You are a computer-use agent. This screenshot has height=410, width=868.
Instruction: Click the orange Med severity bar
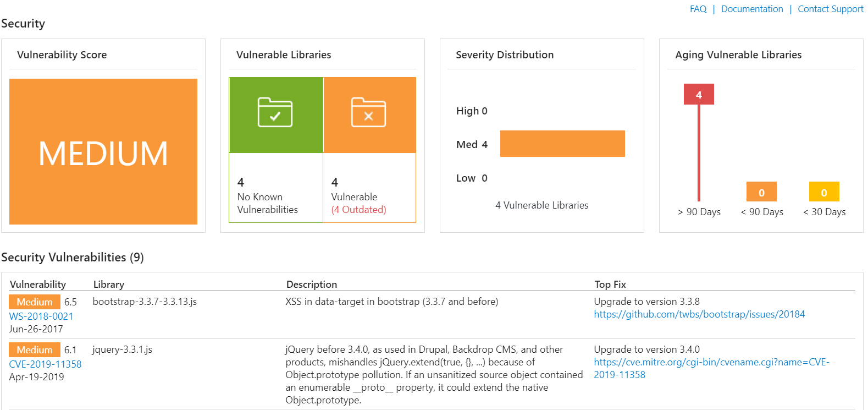tap(562, 144)
